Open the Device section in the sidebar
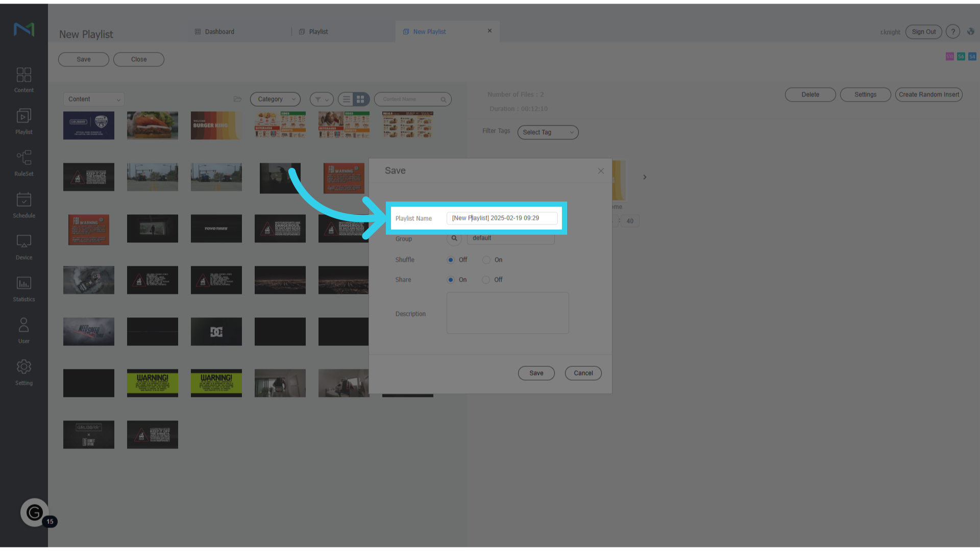 point(24,247)
